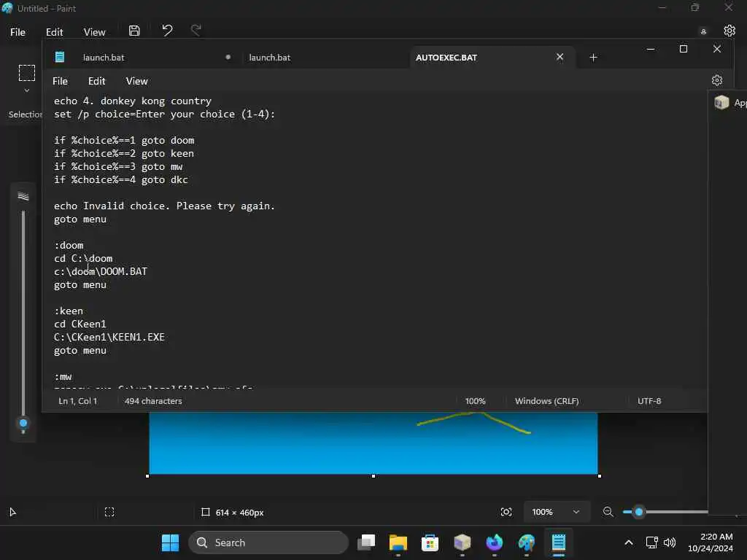The height and width of the screenshot is (560, 747).
Task: Click the line 'C:\CKeen1\KEEN1.EXE'
Action: coord(109,337)
